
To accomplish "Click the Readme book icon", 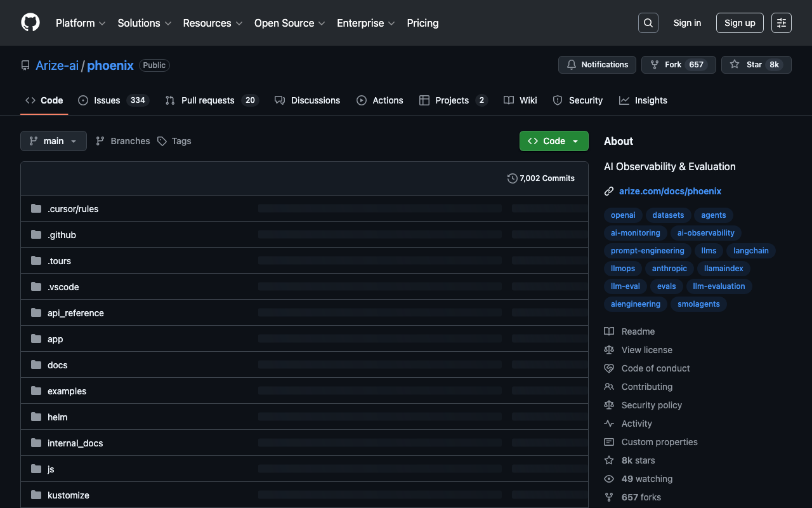I will point(609,331).
